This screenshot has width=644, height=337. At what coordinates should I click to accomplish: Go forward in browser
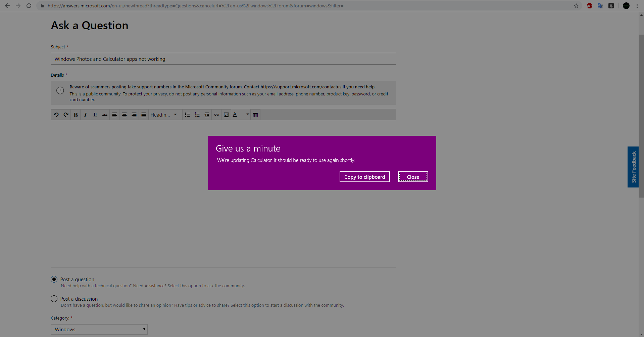click(18, 6)
